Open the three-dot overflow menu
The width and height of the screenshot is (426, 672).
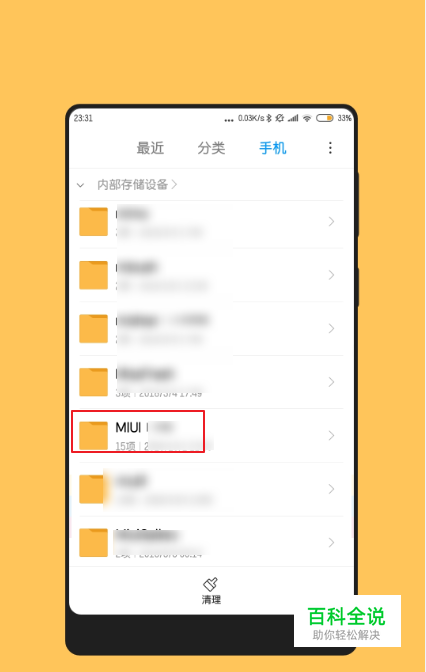[x=330, y=148]
